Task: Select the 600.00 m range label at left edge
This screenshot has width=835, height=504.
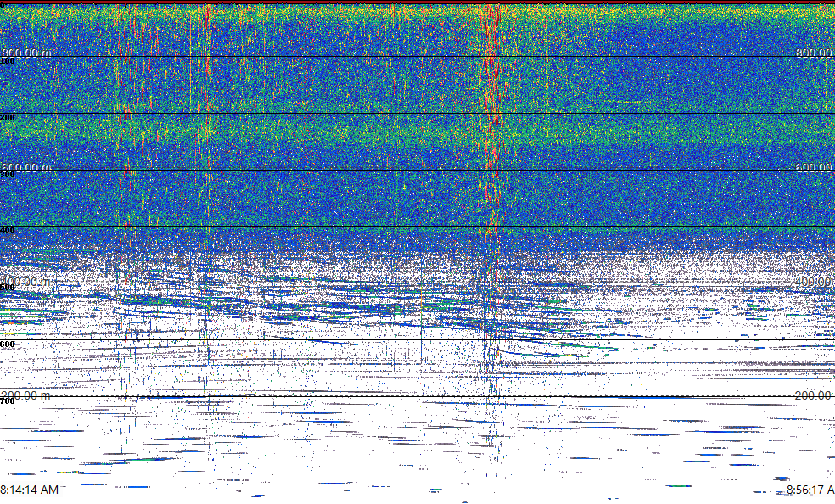Action: (26, 167)
